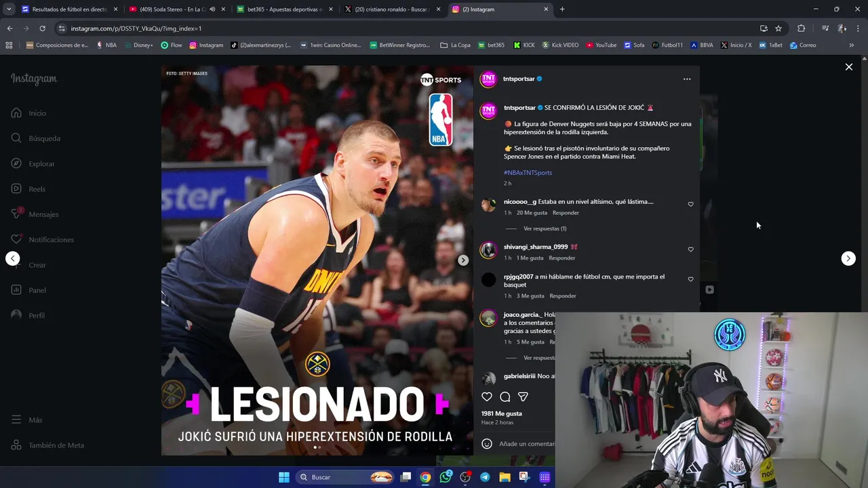Image resolution: width=868 pixels, height=488 pixels.
Task: Reload the current page
Action: point(42,28)
